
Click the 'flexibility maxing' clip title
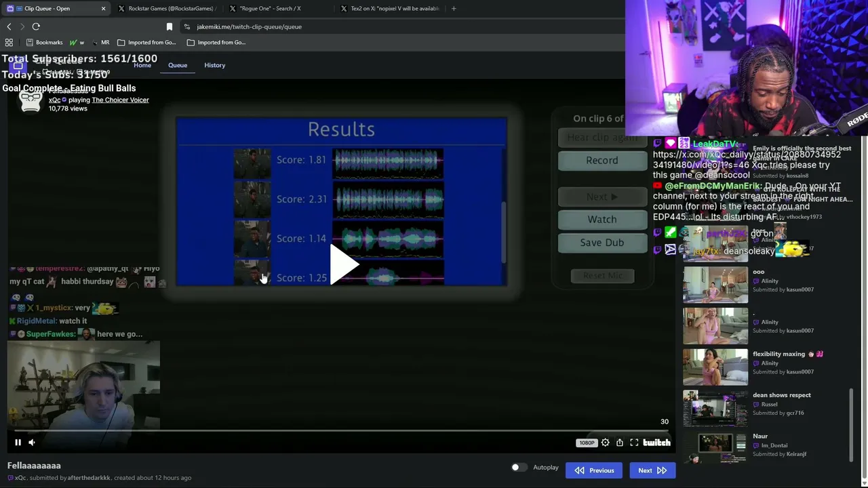(x=787, y=354)
